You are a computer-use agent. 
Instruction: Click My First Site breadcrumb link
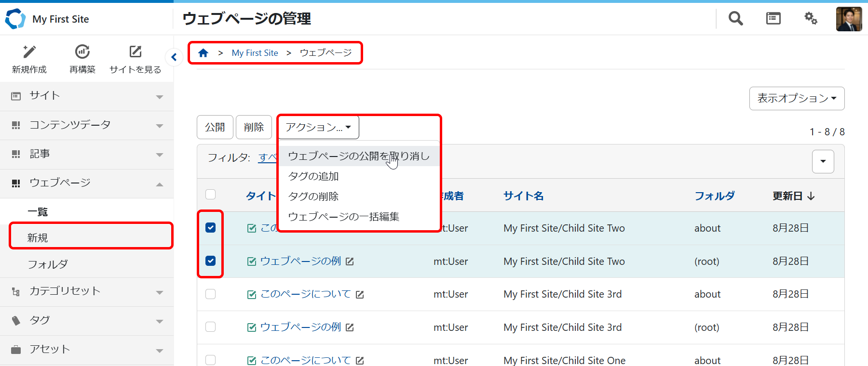click(x=255, y=53)
